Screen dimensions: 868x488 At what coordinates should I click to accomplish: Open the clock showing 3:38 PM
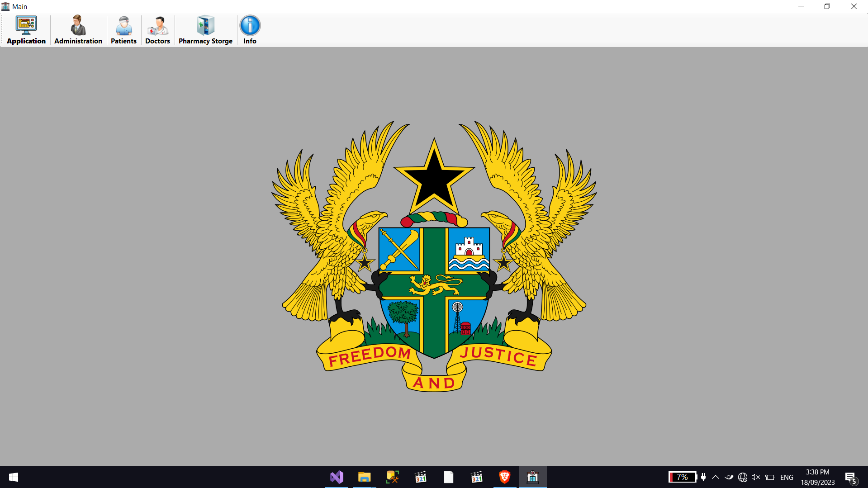coord(818,477)
